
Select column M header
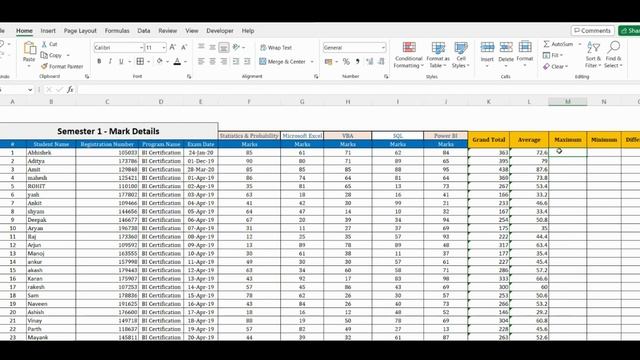(568, 102)
